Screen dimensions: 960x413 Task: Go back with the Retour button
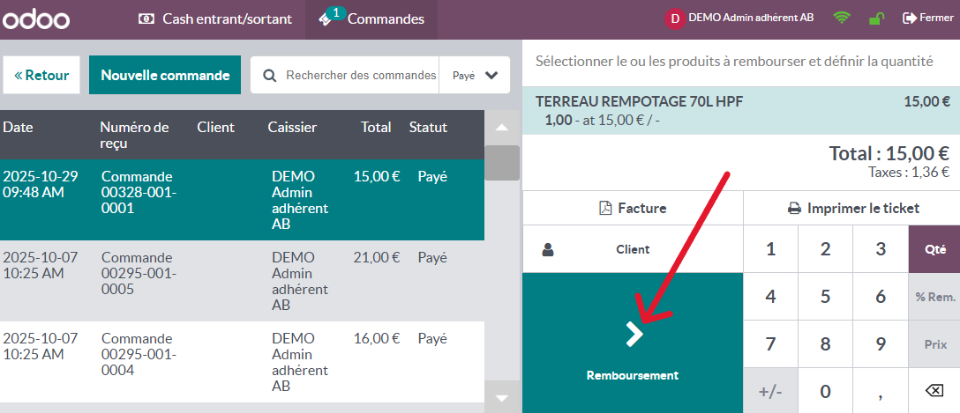point(42,75)
